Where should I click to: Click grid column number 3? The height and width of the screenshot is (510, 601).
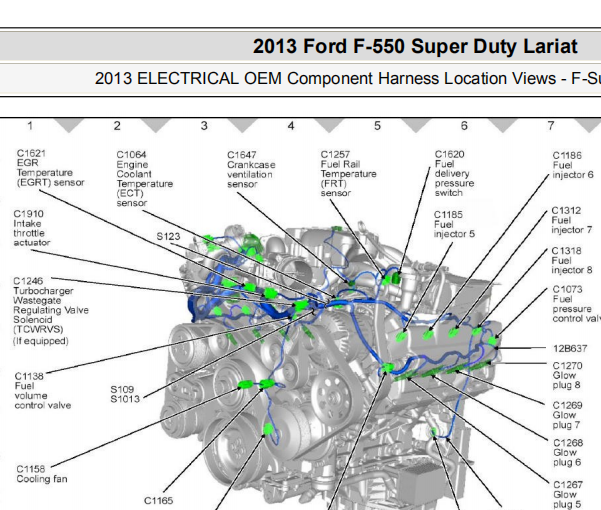[x=204, y=126]
